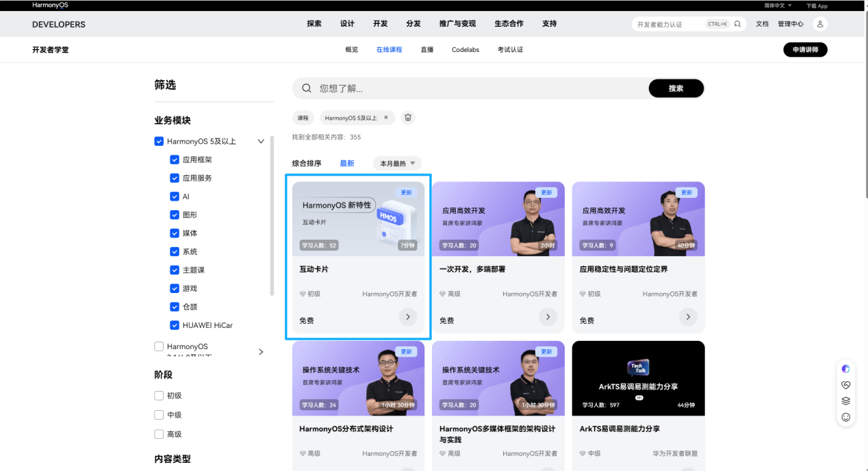Click the magnifier icon in course search box

point(307,88)
